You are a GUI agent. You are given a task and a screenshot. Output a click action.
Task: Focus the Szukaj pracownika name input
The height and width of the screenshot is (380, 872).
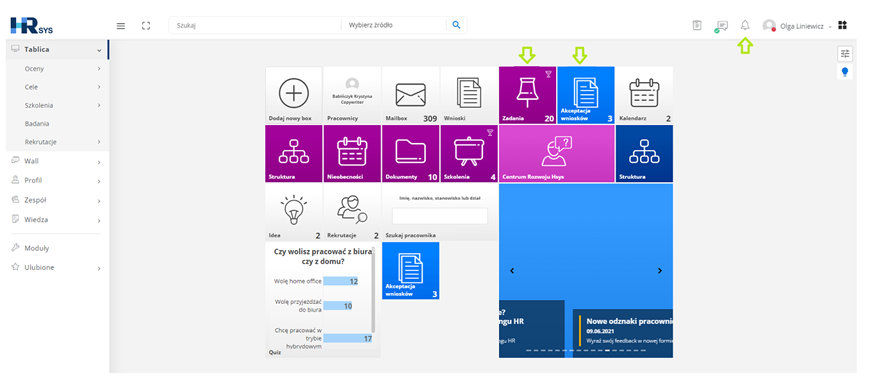click(439, 216)
